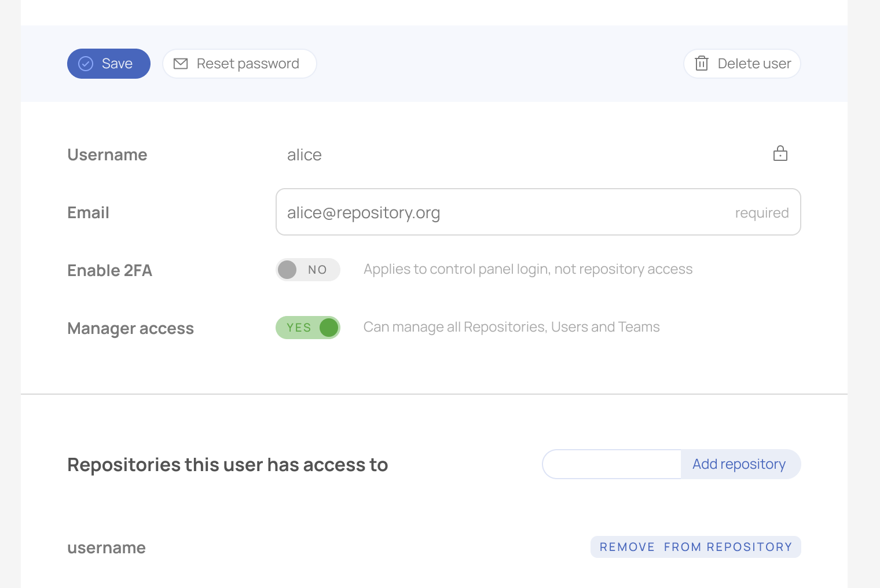Click the alice username value
Image resolution: width=880 pixels, height=588 pixels.
[305, 155]
